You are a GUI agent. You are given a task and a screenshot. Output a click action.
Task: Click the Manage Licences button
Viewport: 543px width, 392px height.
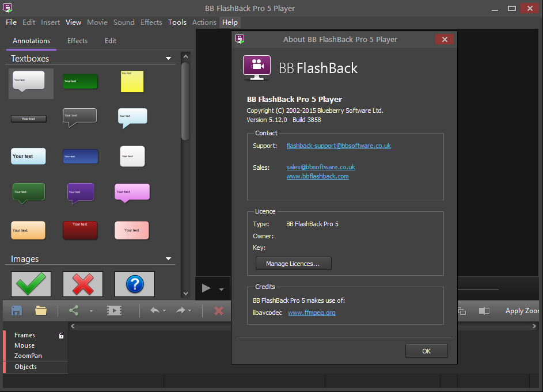pos(293,264)
